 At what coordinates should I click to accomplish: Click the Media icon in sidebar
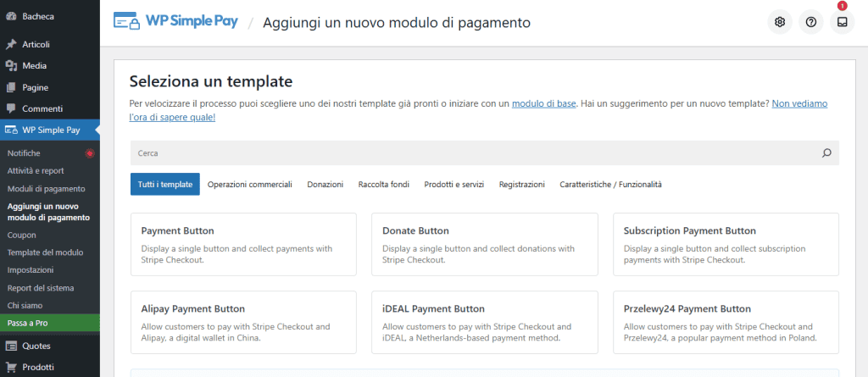click(10, 66)
